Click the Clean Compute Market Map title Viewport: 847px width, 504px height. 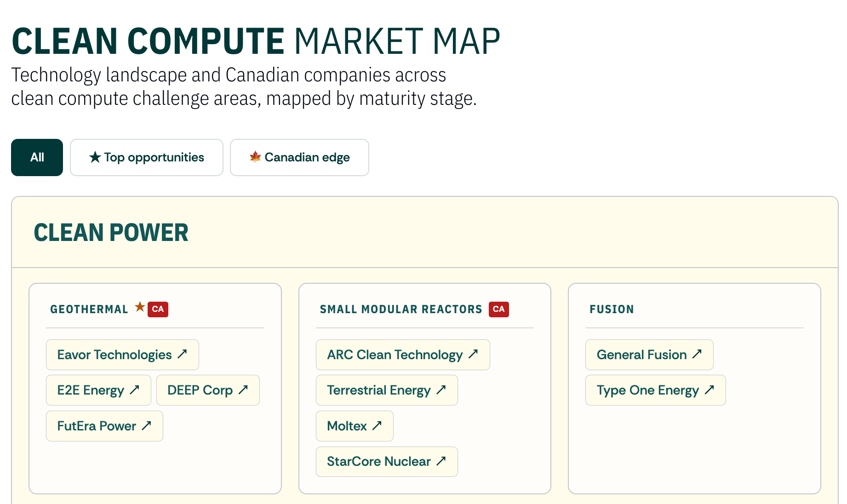point(256,41)
